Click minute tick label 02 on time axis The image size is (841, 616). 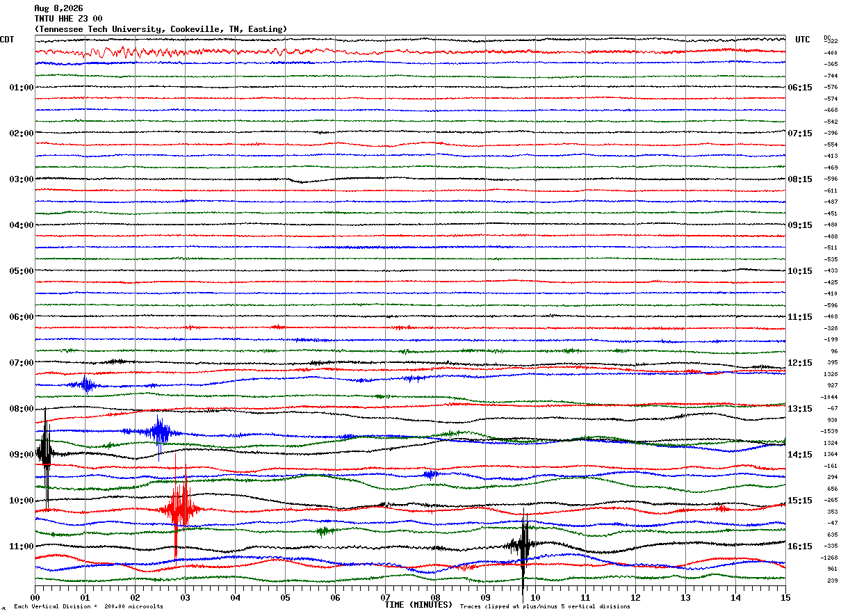point(135,598)
